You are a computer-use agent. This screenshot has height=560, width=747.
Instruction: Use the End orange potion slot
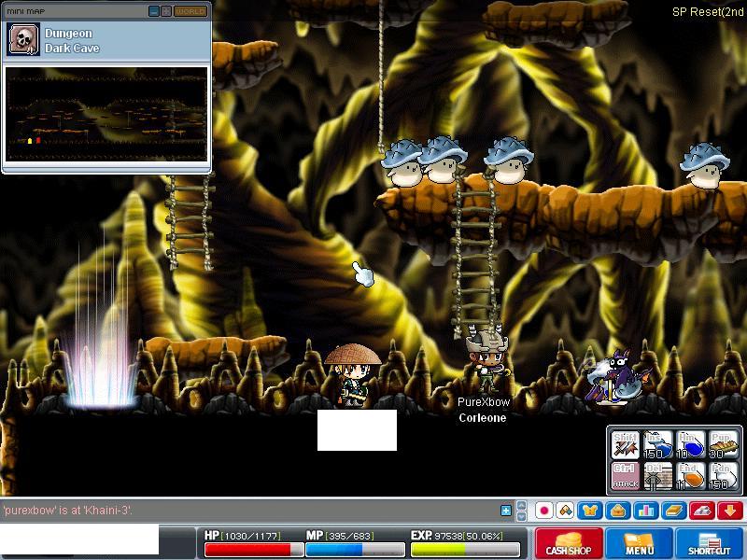click(x=690, y=476)
